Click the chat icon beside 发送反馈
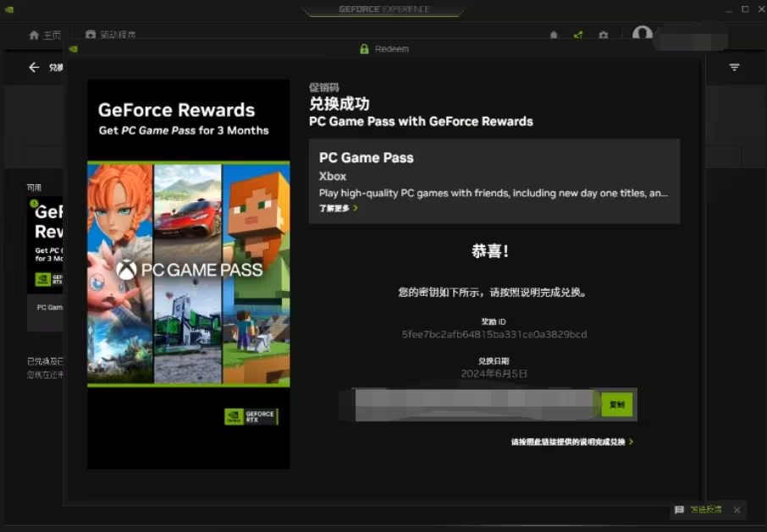This screenshot has width=767, height=532. click(x=679, y=510)
